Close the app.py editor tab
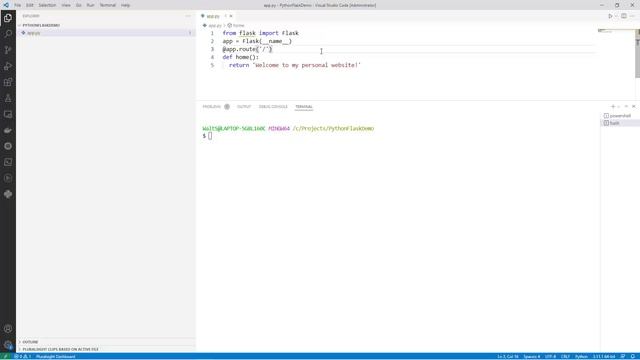640x360 pixels. tap(231, 16)
